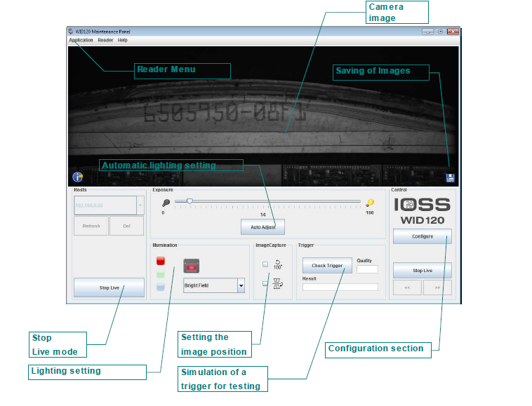Click the Refresh hosts button
The height and width of the screenshot is (406, 532).
pyautogui.click(x=91, y=226)
